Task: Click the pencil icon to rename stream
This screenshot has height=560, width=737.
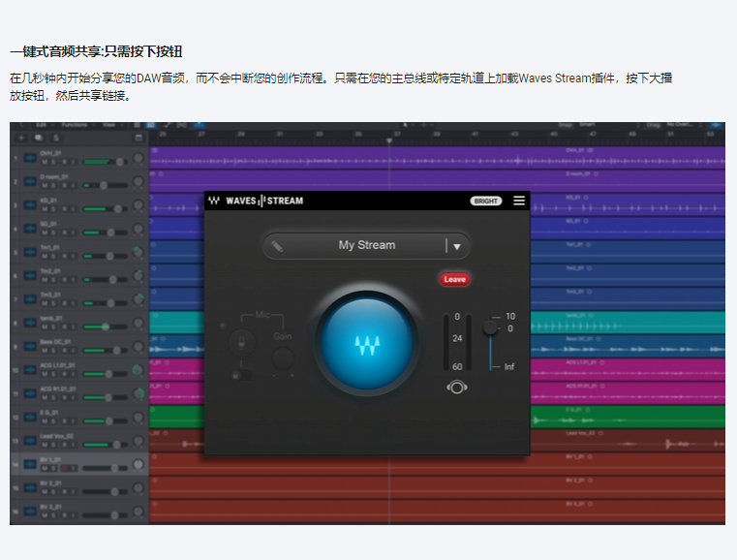Action: pos(277,246)
